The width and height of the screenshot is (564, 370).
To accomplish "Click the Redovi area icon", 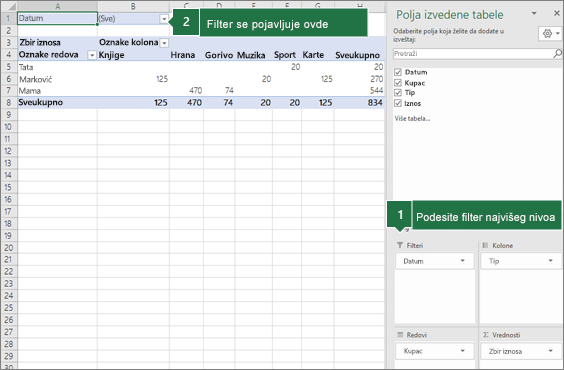I will click(x=400, y=335).
